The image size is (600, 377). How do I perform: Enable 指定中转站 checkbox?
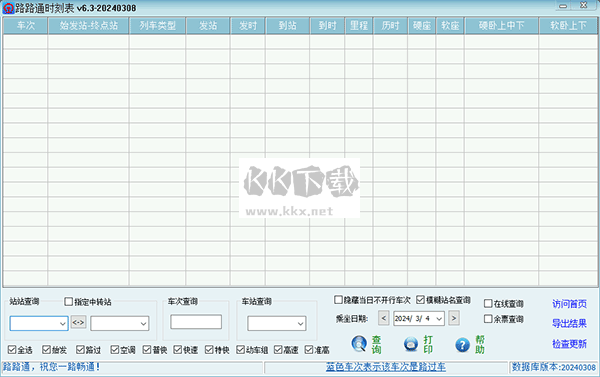68,302
